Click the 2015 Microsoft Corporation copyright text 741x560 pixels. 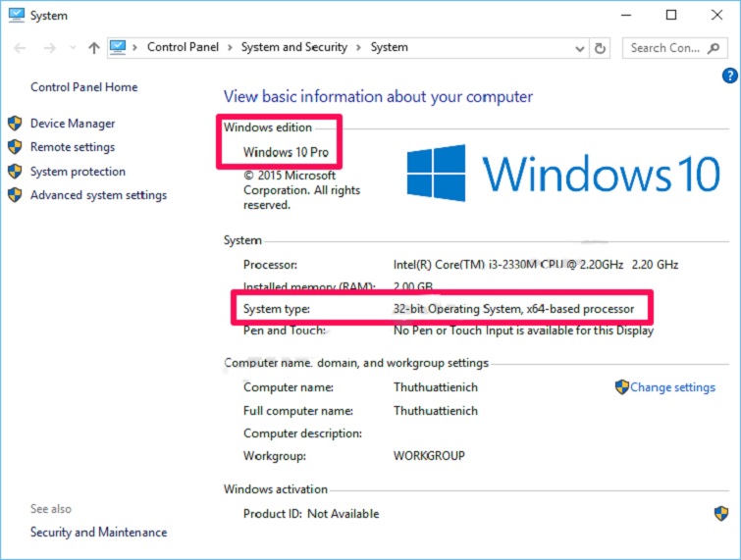tap(301, 190)
